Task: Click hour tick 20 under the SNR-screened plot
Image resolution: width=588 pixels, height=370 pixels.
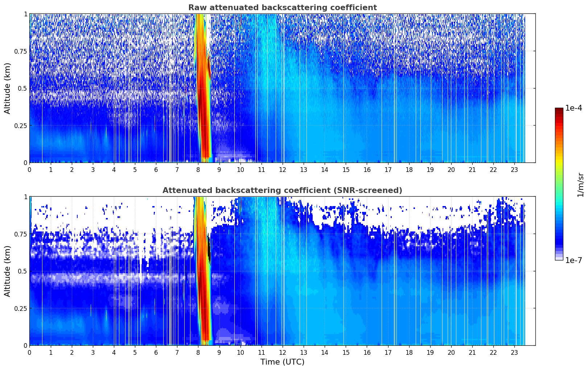Action: click(451, 352)
